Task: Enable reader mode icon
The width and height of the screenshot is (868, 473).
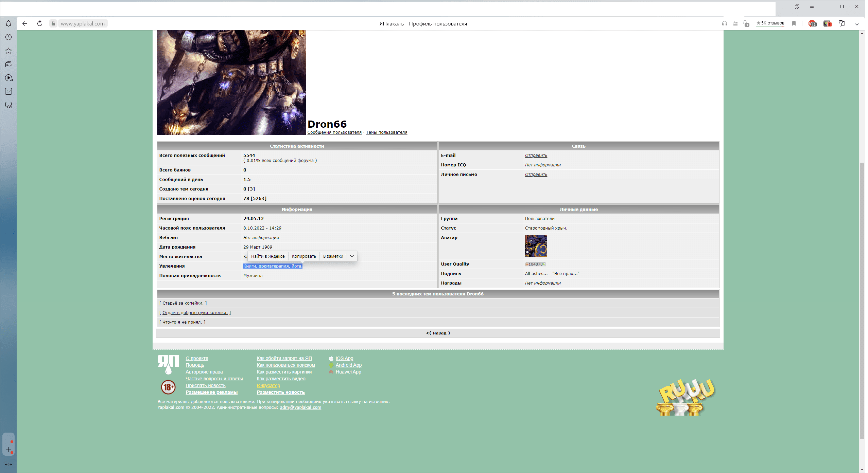Action: [735, 23]
